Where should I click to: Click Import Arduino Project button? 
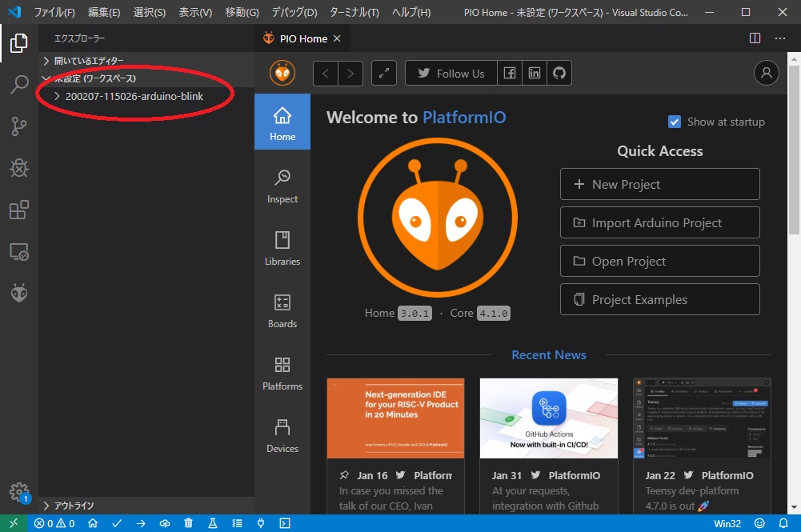point(659,222)
